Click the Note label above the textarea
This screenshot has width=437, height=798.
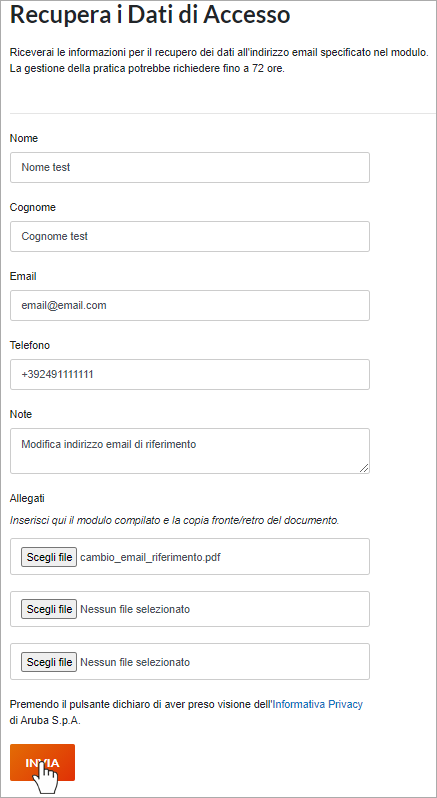[21, 414]
